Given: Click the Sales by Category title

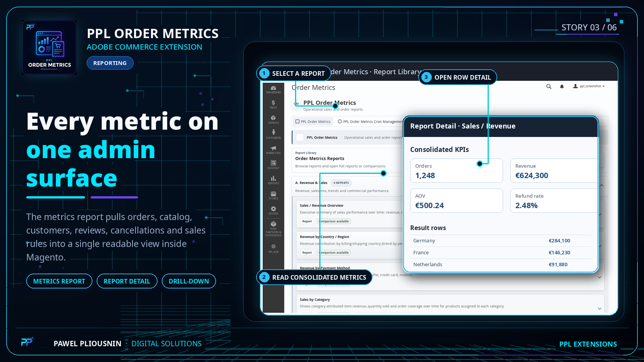Looking at the screenshot, I should tap(315, 300).
